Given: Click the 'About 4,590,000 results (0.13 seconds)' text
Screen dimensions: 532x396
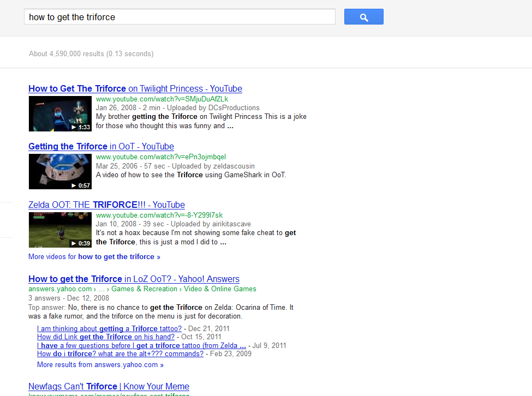Looking at the screenshot, I should point(91,54).
